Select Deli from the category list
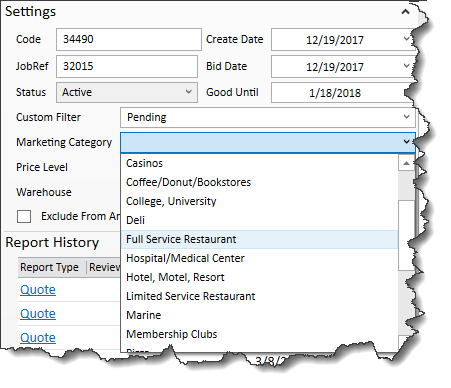This screenshot has width=451, height=388. [259, 220]
